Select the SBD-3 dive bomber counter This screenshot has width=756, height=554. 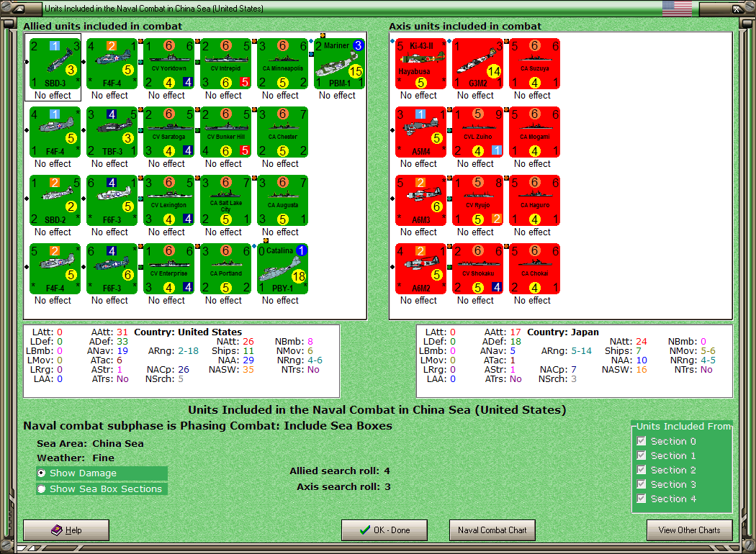(55, 63)
